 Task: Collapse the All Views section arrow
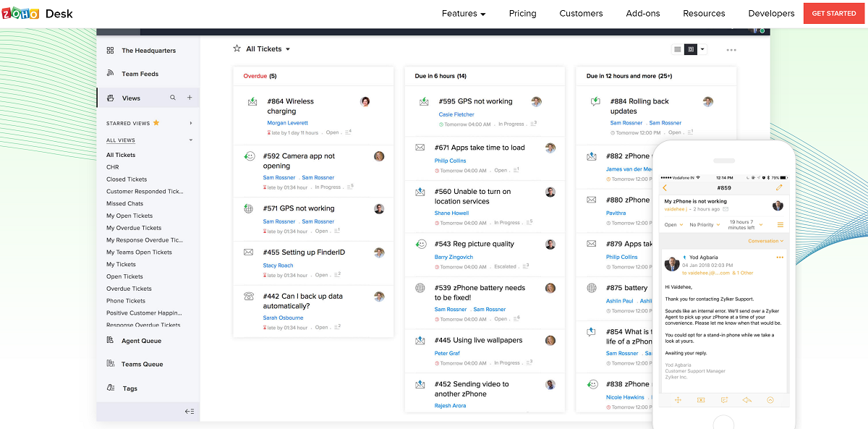pyautogui.click(x=191, y=140)
